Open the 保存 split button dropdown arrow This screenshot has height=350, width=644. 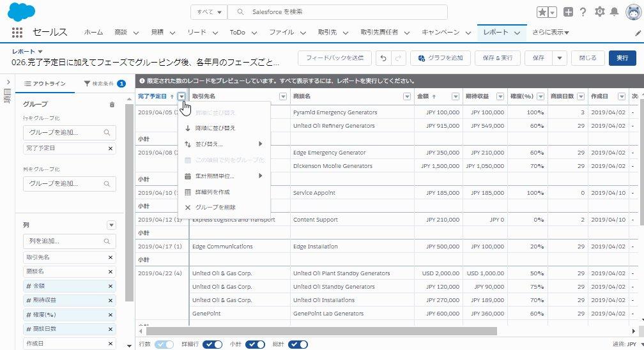click(x=560, y=58)
